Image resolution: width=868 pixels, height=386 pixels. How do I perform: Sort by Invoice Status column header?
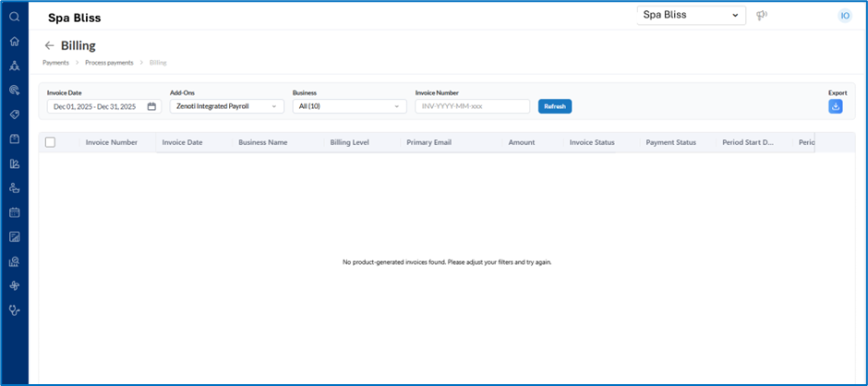click(x=592, y=142)
